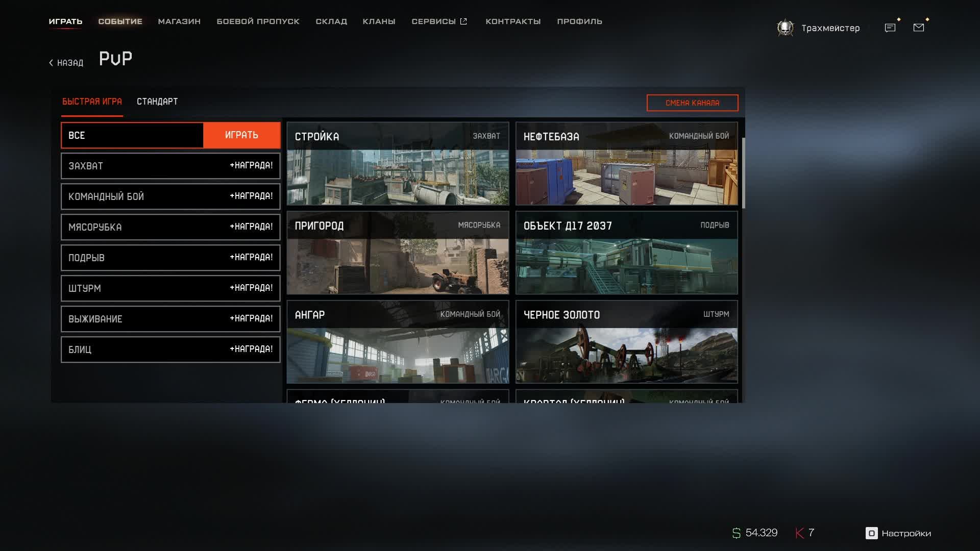The width and height of the screenshot is (980, 551).
Task: Open the ЧЕРНОЕ ЗОЛОТО map card
Action: tap(627, 342)
